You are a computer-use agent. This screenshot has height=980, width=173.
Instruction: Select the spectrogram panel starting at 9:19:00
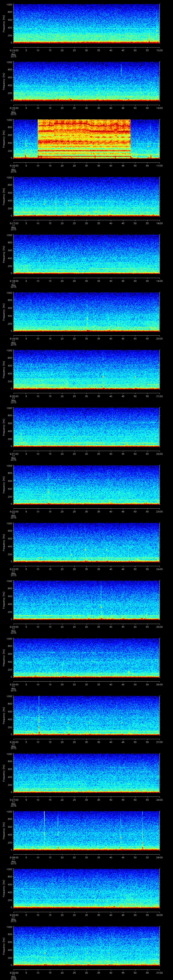86,312
